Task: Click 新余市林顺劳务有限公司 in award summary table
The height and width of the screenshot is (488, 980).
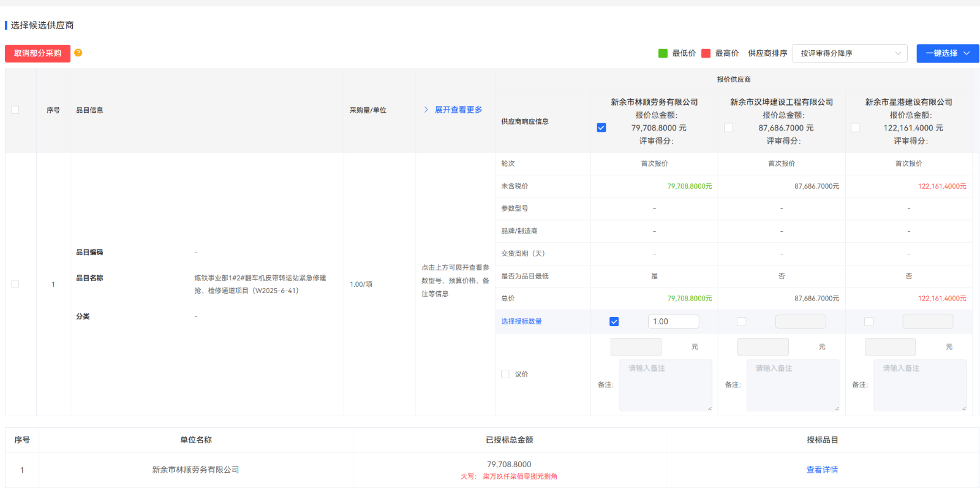Action: (195, 470)
